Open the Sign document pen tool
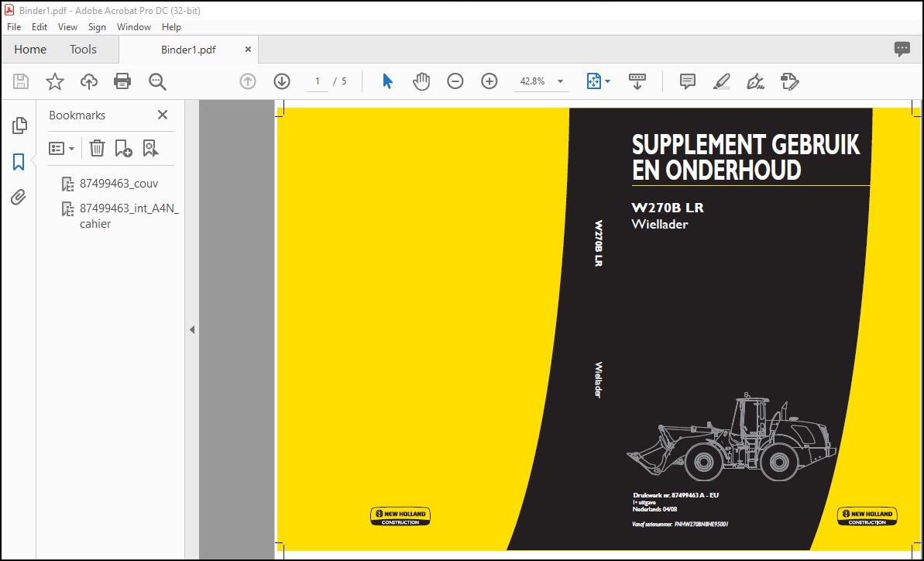 tap(755, 81)
